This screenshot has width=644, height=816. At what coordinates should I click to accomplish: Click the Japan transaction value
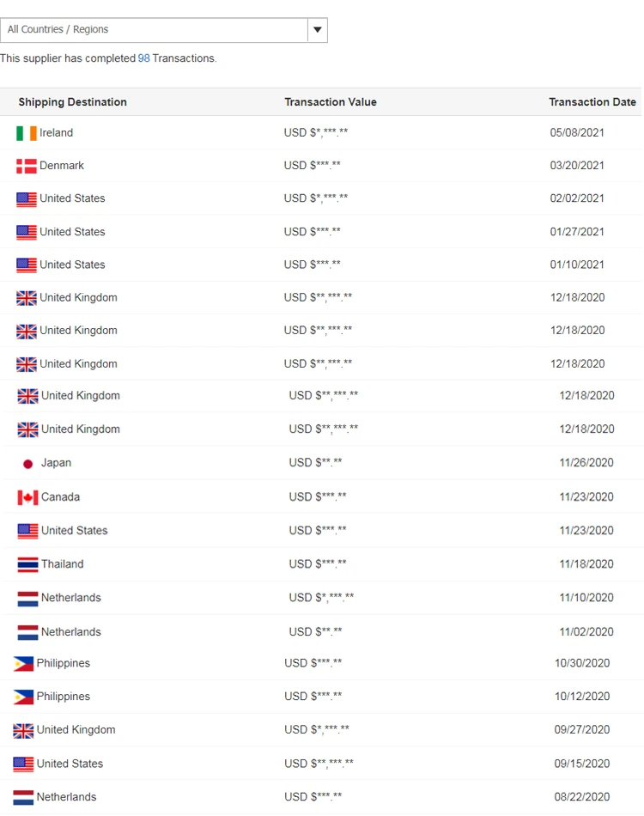click(x=315, y=463)
